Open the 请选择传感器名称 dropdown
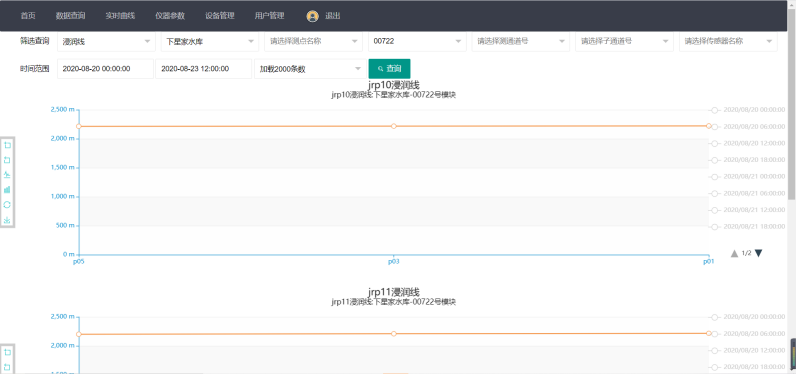The width and height of the screenshot is (796, 374). click(x=728, y=42)
